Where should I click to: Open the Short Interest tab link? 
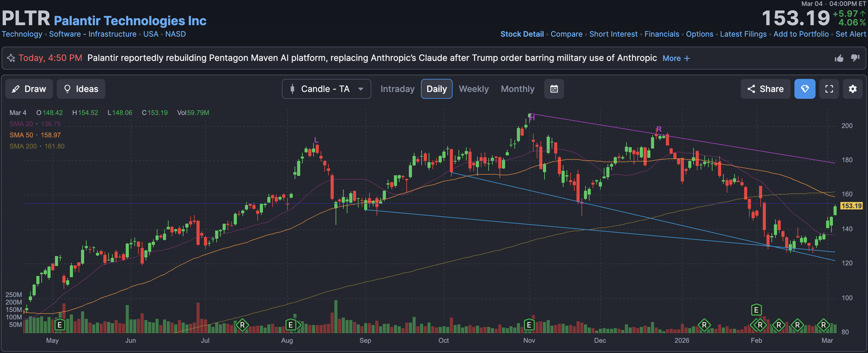613,34
